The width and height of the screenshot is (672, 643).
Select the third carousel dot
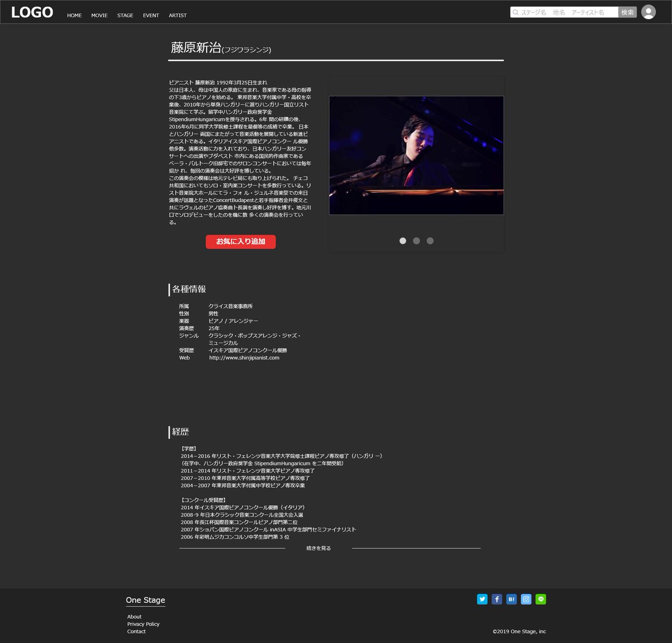430,241
